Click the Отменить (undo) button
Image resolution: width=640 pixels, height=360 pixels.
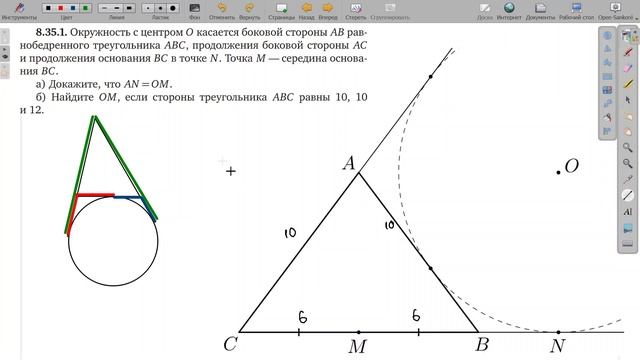pos(222,11)
